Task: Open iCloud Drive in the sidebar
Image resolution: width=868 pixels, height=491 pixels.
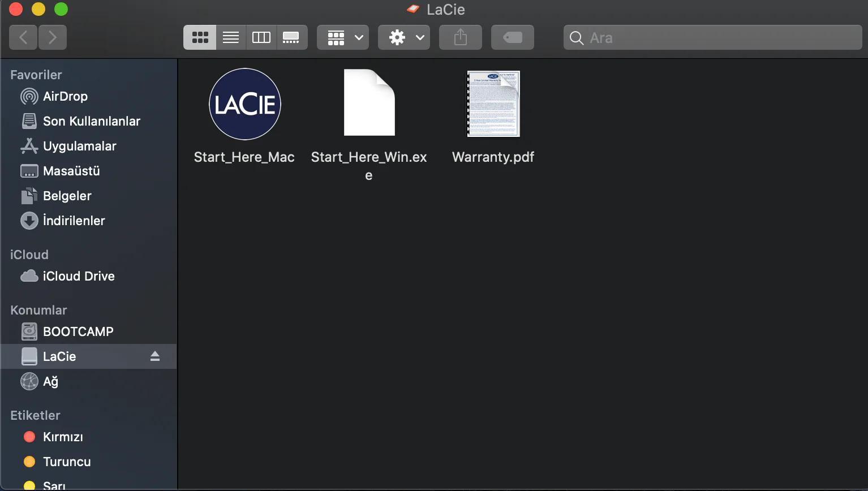Action: 89,276
